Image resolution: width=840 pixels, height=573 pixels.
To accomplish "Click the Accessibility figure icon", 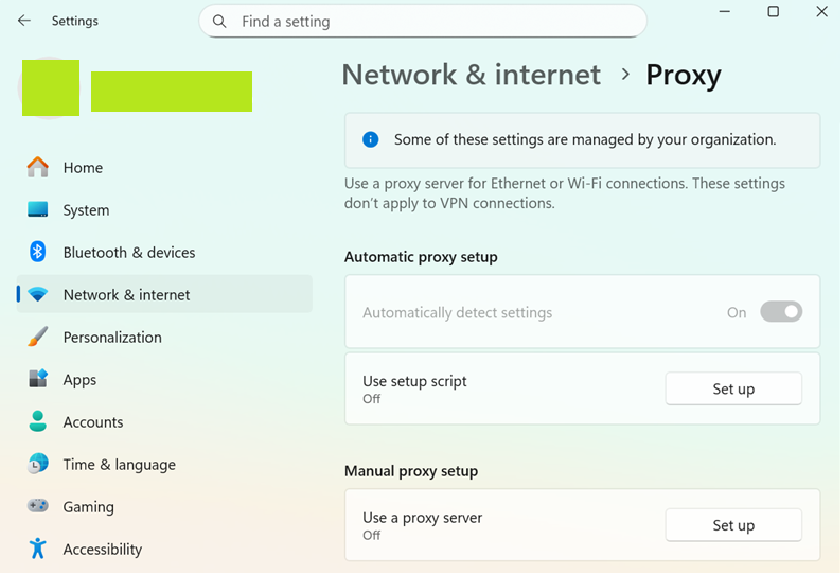I will coord(38,548).
